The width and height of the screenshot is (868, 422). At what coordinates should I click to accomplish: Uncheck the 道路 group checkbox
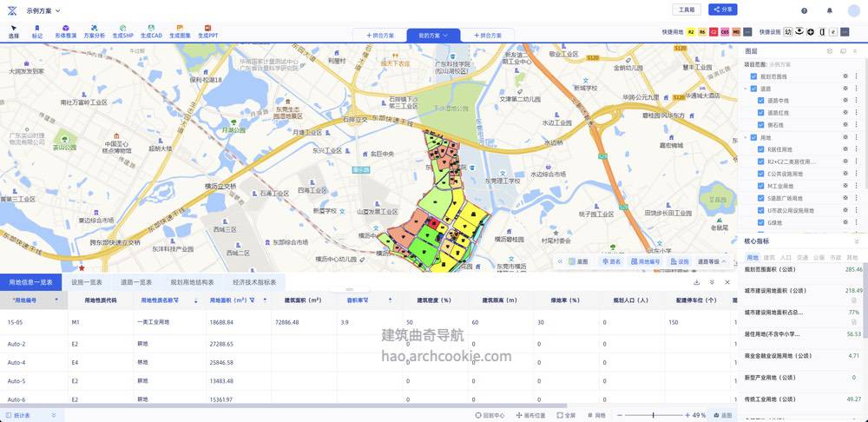(753, 89)
